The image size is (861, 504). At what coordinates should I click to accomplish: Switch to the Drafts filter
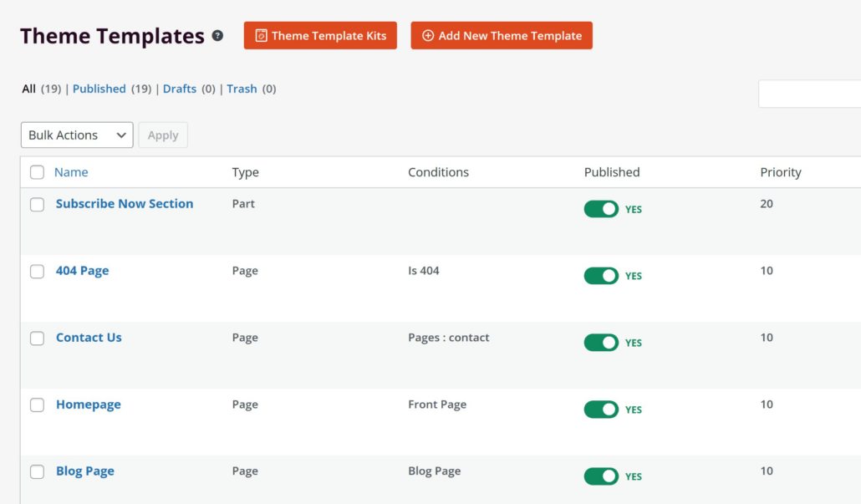[180, 89]
